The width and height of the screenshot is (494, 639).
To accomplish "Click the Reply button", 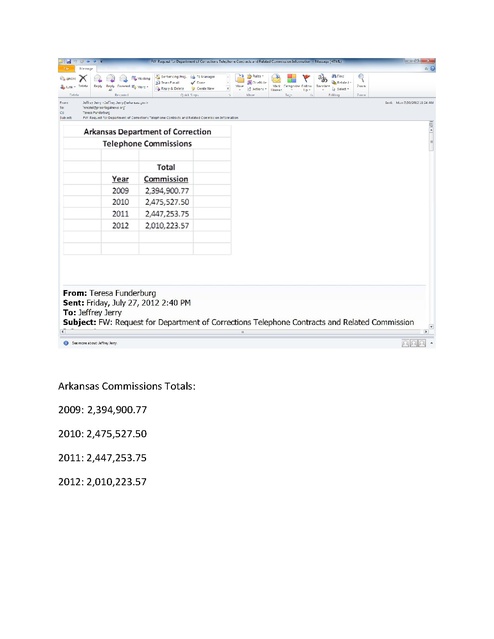I will pyautogui.click(x=98, y=81).
